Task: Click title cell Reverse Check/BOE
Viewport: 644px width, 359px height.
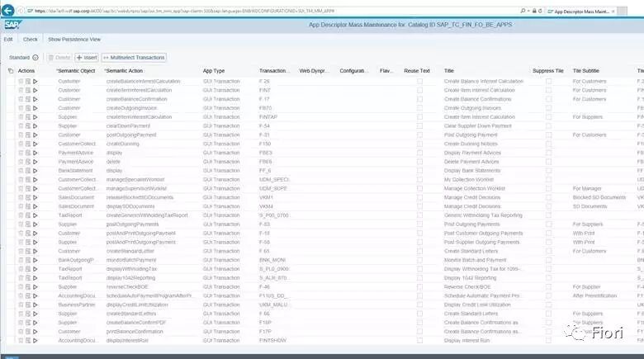Action: point(467,286)
